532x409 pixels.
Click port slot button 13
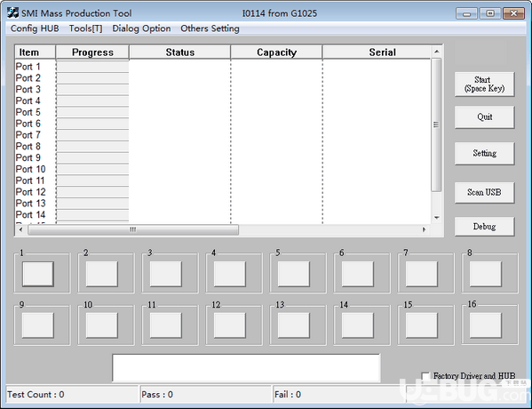[294, 325]
